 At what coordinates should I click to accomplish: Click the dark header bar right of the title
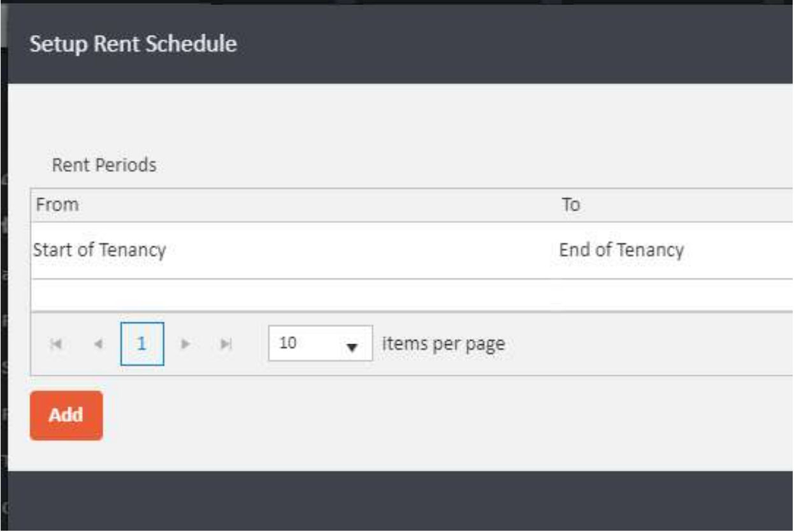[x=510, y=45]
